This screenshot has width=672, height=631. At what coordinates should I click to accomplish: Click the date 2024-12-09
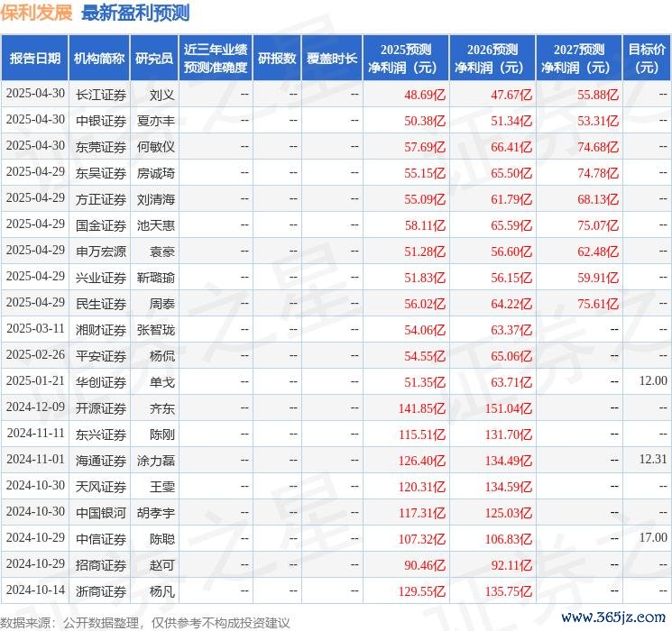[35, 407]
